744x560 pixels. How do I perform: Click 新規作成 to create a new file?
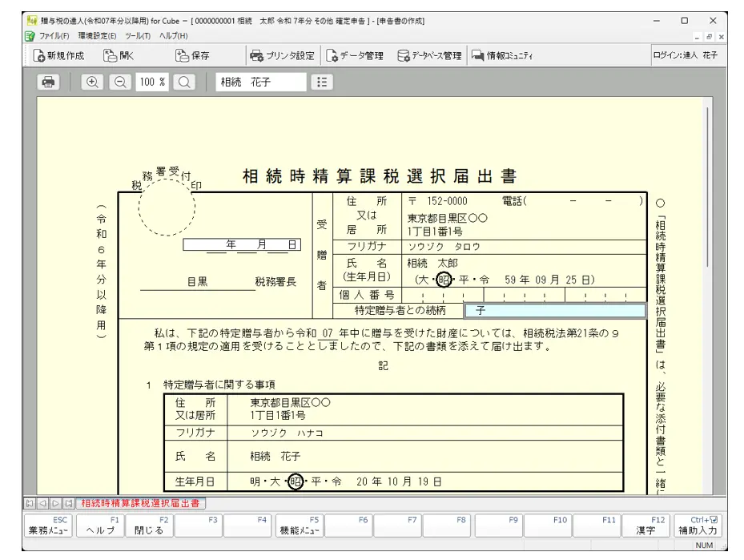coord(59,56)
